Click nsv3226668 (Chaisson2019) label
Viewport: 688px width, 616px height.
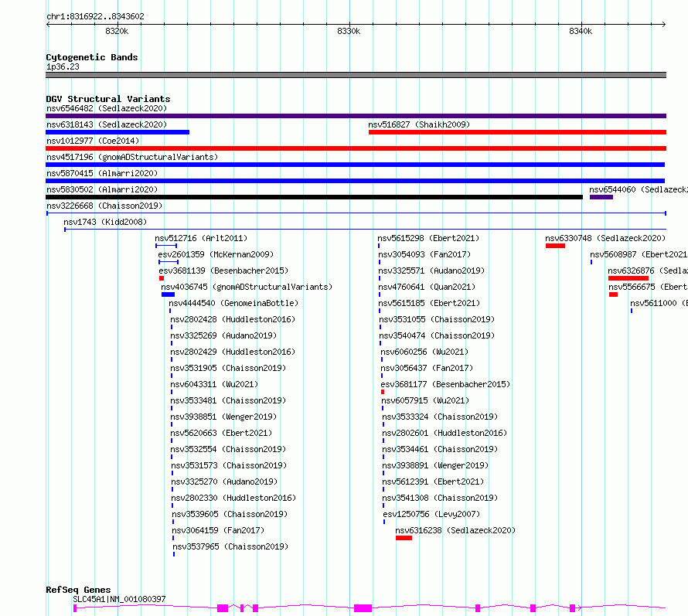tap(104, 206)
